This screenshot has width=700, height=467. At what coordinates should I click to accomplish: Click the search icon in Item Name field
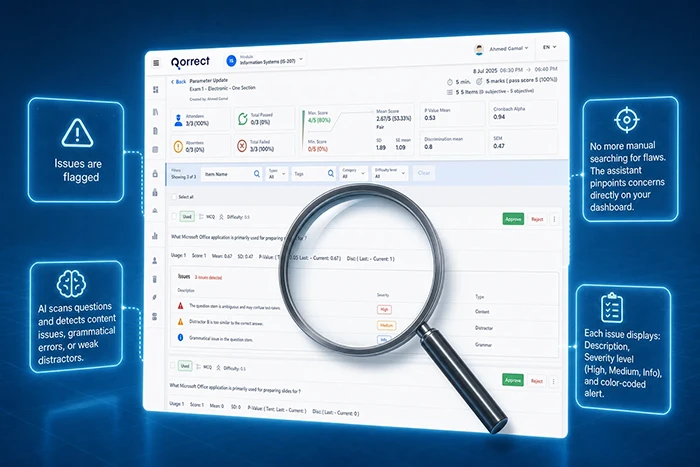pos(257,174)
